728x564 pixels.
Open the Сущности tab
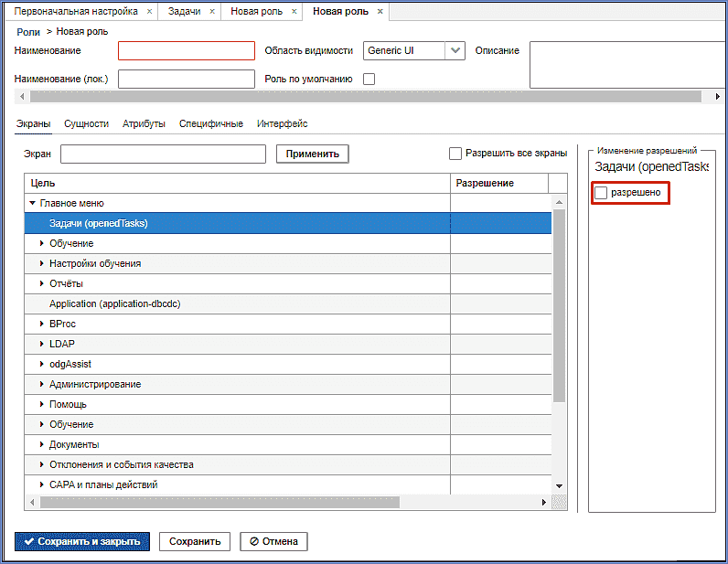(x=86, y=124)
